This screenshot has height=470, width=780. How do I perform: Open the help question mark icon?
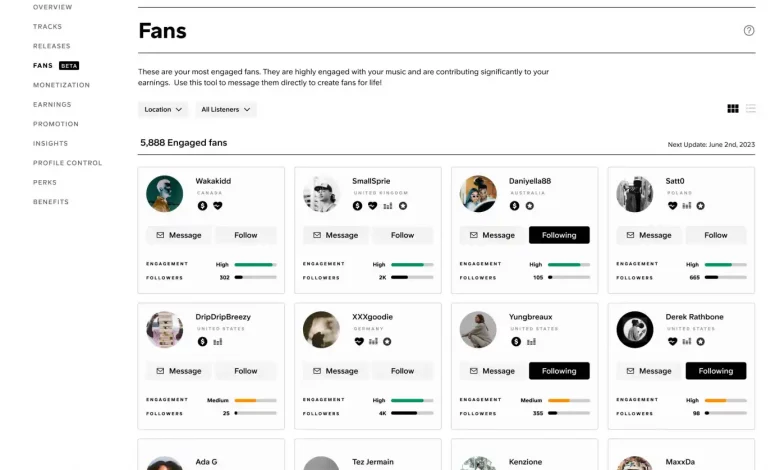749,30
